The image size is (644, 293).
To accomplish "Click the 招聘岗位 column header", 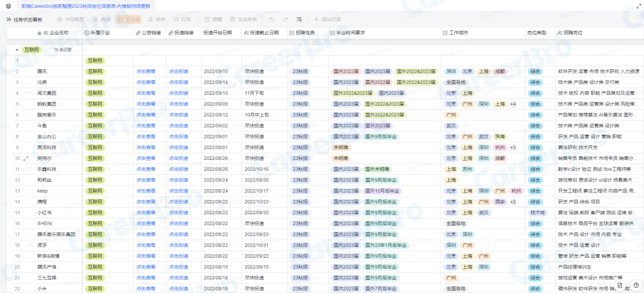I will tap(599, 32).
